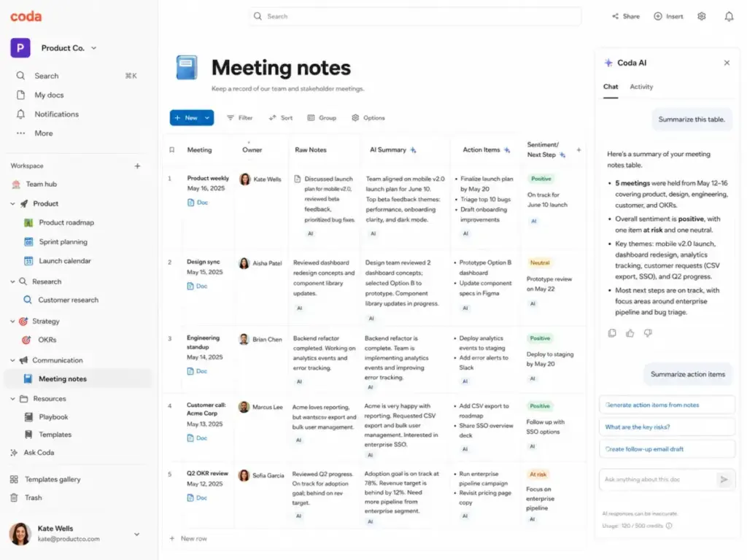Collapse the Resources folder
This screenshot has width=747, height=560.
click(12, 399)
